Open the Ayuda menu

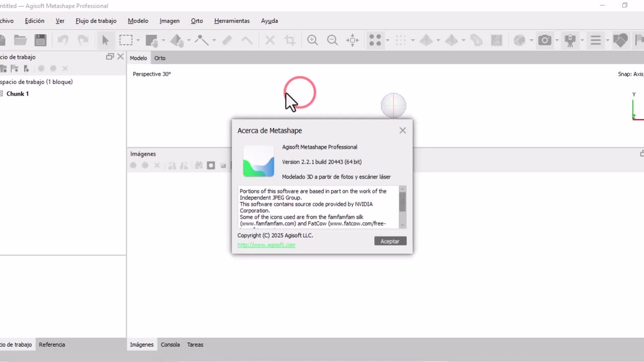click(269, 21)
